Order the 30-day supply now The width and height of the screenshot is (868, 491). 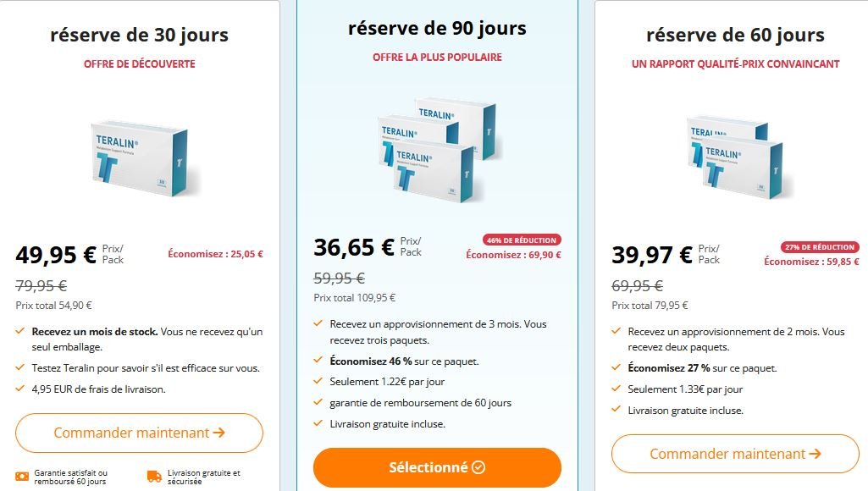(x=139, y=433)
